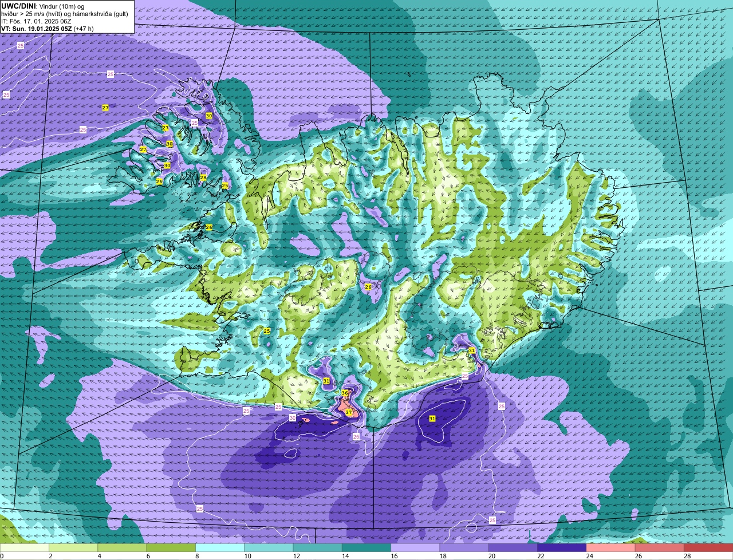
Task: Click 'VT: Sun. 19.01.2025 05Z (+47 h)' line
Action: (48, 28)
